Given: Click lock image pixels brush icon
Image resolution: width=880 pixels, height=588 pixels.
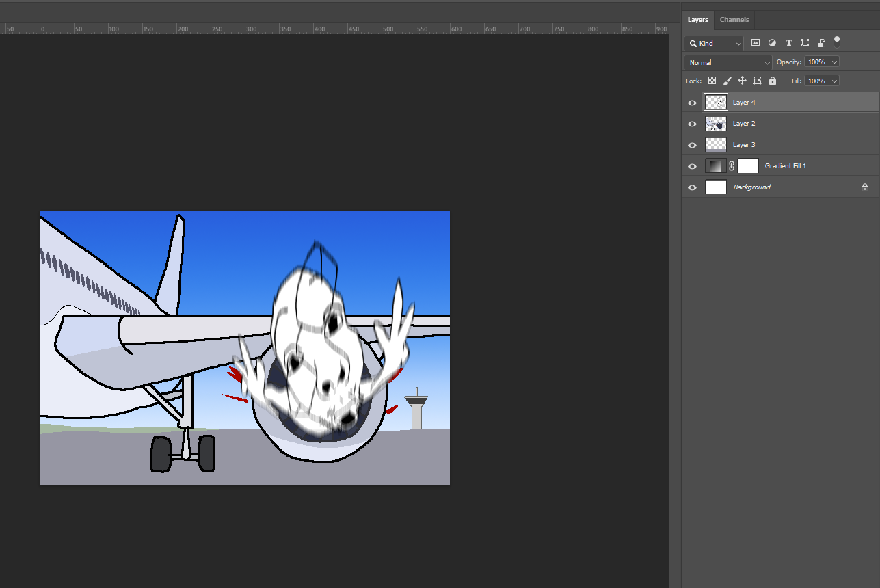Looking at the screenshot, I should point(727,81).
